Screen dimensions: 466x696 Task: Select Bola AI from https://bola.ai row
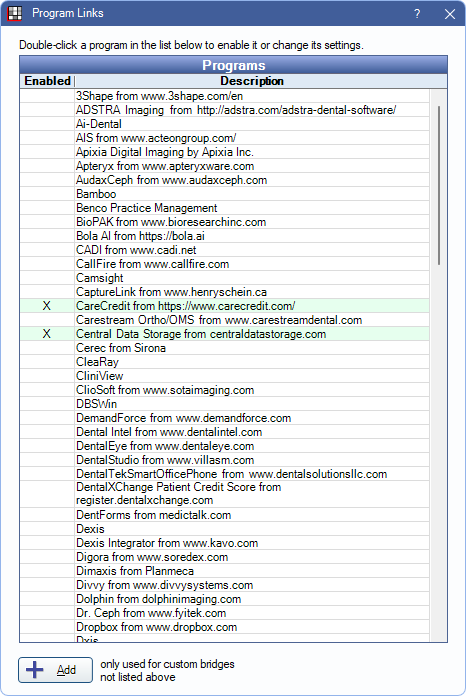click(x=225, y=236)
